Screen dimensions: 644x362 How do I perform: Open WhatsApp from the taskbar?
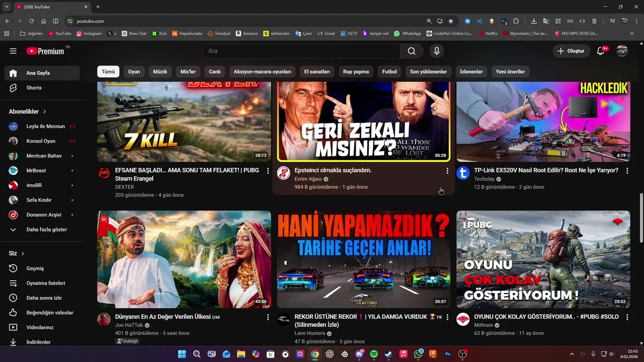pos(418,354)
